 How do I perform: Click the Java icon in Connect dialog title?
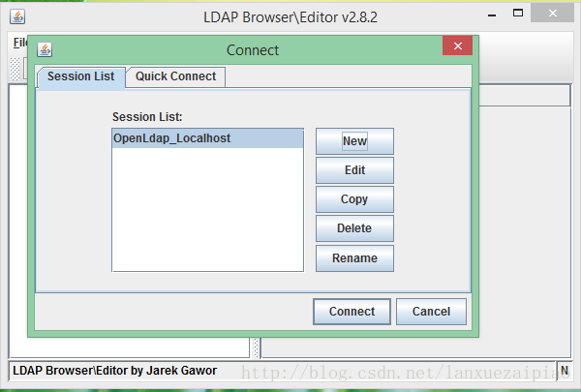(x=45, y=49)
